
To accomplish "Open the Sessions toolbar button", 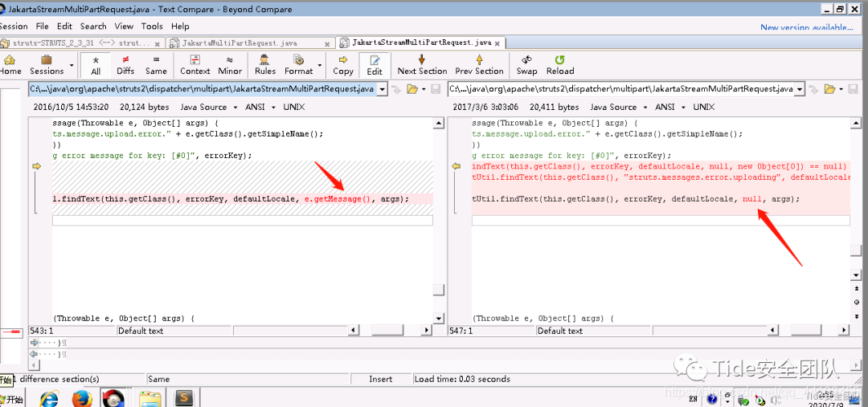I will (47, 65).
